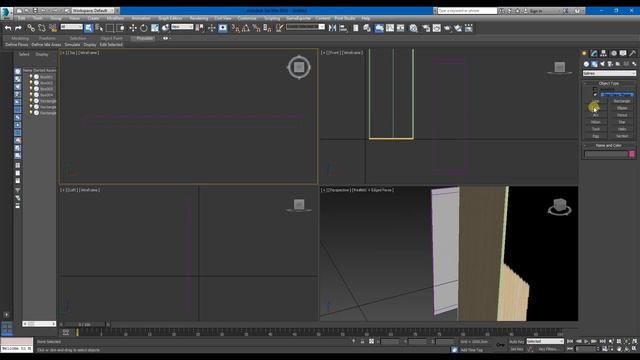Click the Arc spline button
The width and height of the screenshot is (640, 360).
pos(596,115)
